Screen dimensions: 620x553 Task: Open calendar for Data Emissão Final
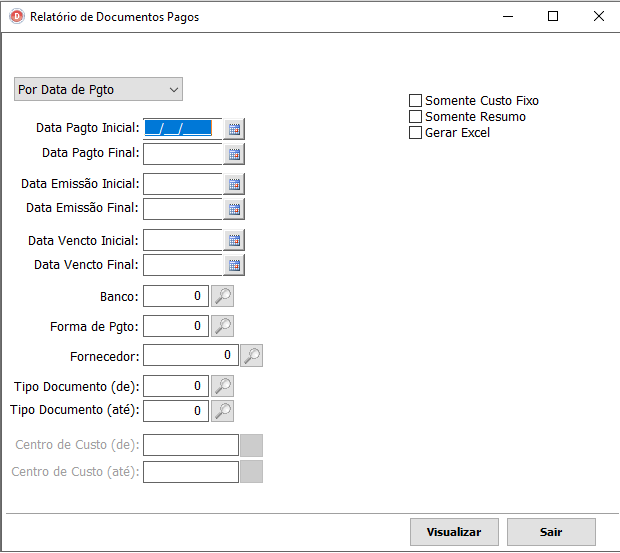pos(234,209)
